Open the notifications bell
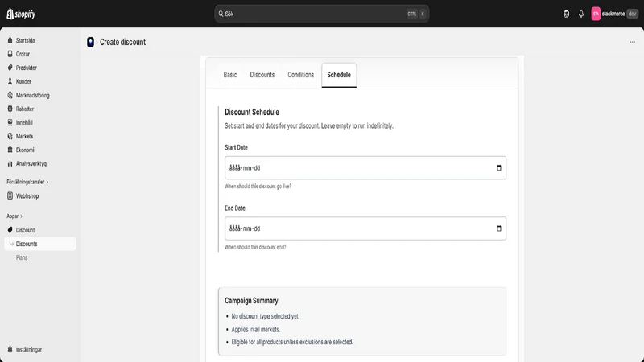 click(x=580, y=14)
